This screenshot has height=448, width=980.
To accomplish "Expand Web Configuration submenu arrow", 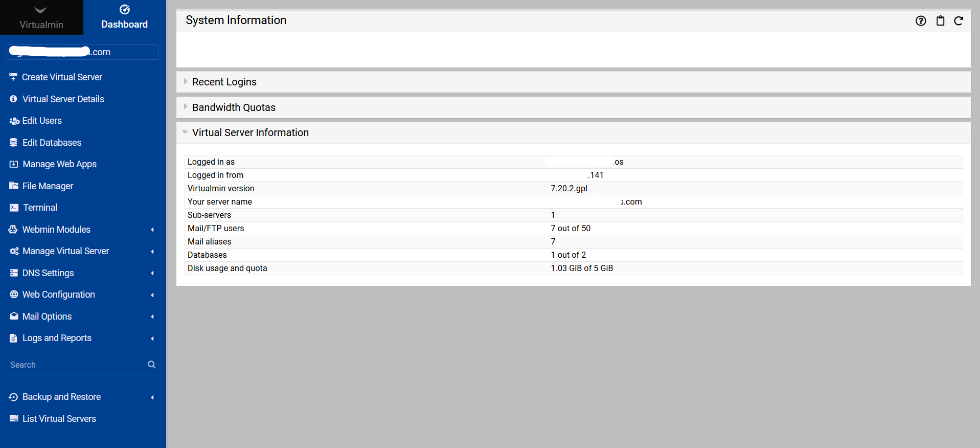I will [152, 295].
